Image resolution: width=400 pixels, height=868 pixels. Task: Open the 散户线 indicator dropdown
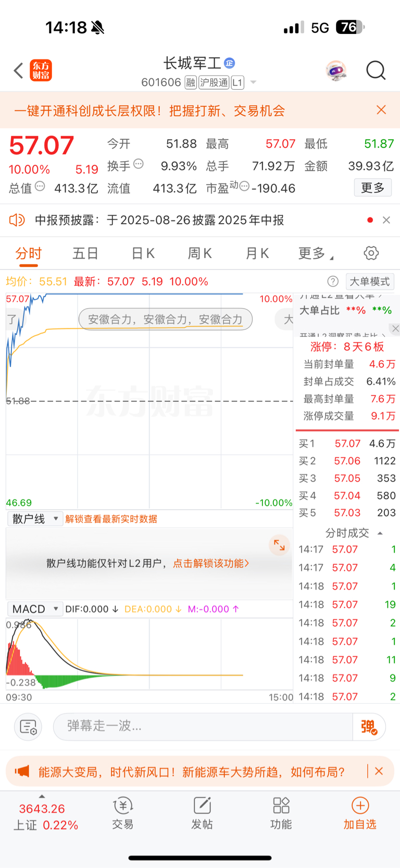tap(35, 519)
